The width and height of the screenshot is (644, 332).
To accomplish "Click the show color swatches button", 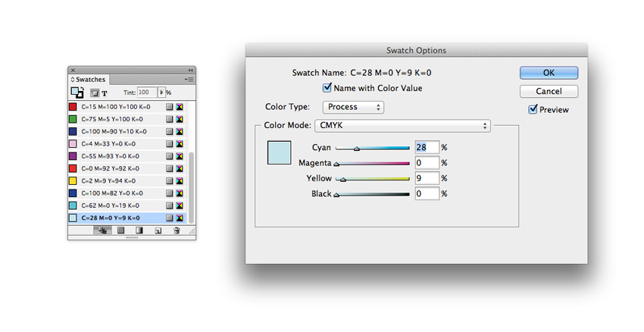I will coord(120,230).
